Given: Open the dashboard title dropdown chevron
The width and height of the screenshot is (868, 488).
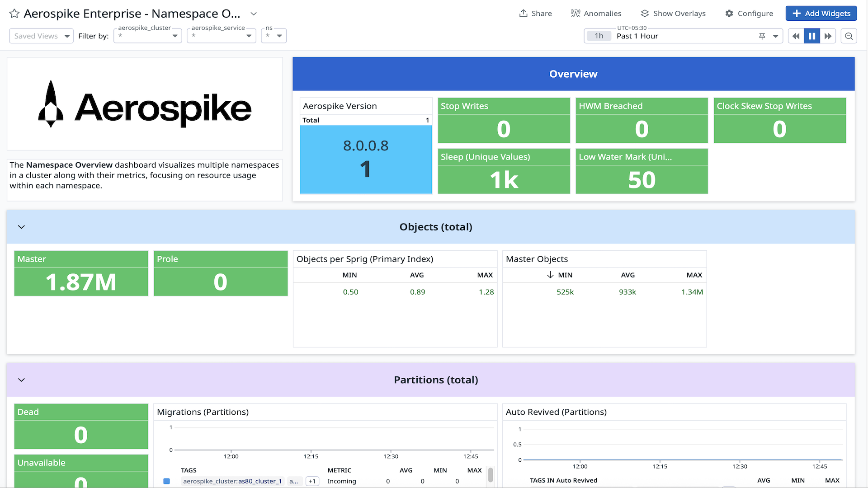Looking at the screenshot, I should (x=254, y=14).
